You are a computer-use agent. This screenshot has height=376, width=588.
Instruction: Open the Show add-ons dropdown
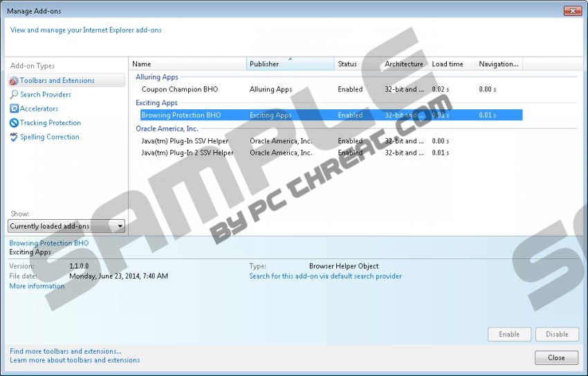(x=66, y=226)
